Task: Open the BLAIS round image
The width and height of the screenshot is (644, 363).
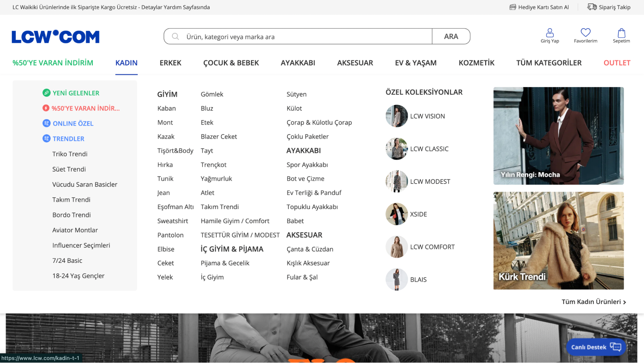Action: pyautogui.click(x=397, y=279)
